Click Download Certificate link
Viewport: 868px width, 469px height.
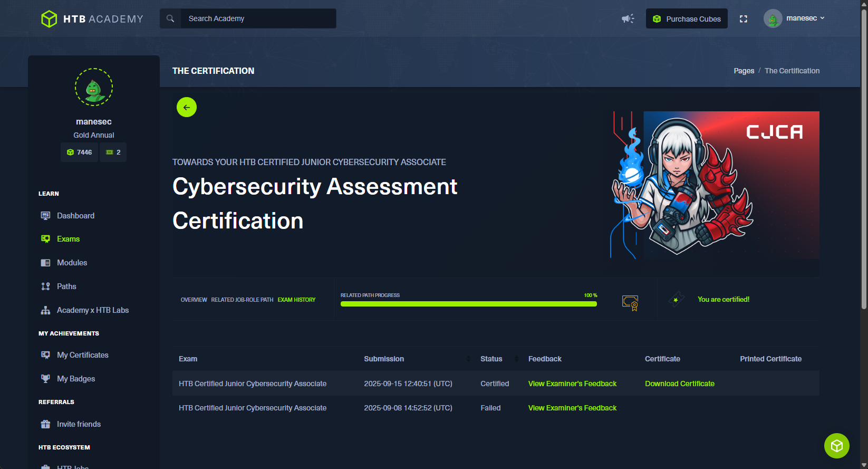click(679, 384)
